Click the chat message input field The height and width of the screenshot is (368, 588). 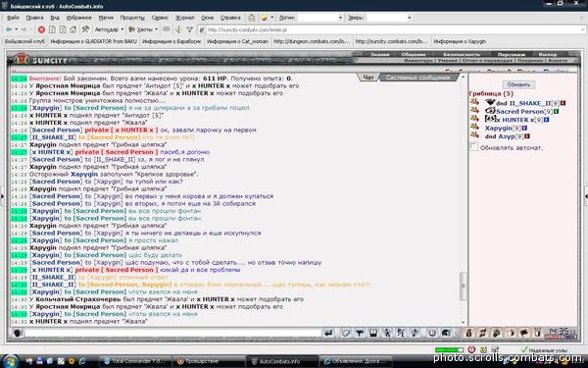(173, 333)
